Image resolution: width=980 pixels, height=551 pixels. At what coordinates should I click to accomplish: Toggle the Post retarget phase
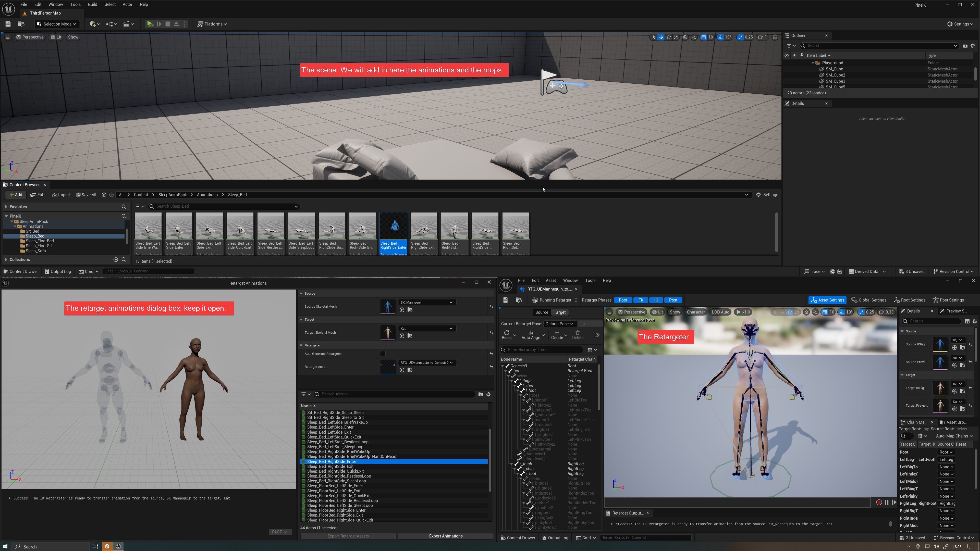point(673,300)
